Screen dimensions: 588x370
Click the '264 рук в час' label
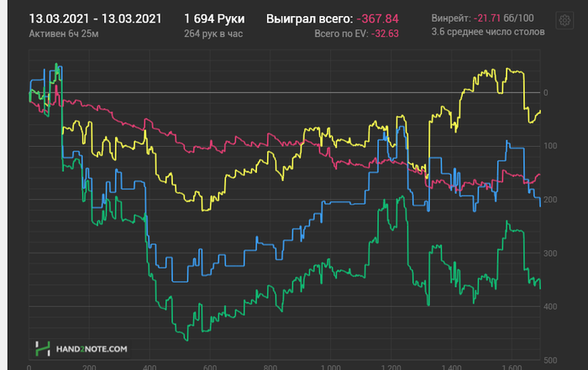point(213,34)
